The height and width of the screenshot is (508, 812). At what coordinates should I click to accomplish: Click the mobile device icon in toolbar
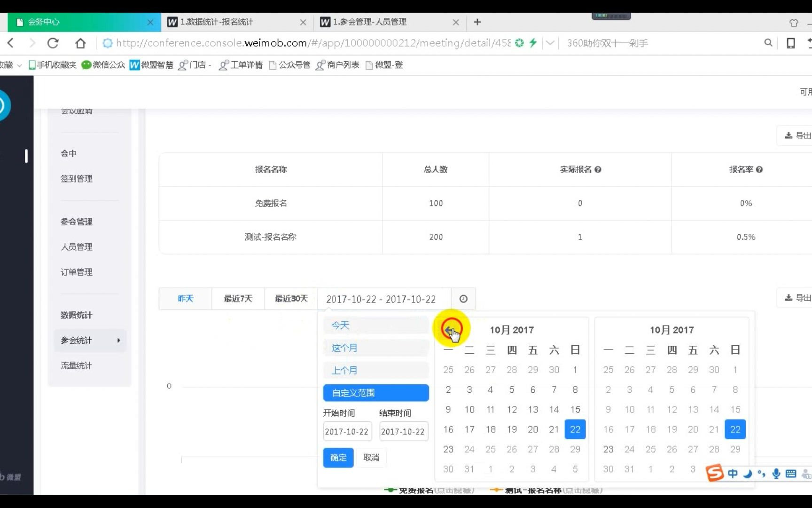[791, 43]
